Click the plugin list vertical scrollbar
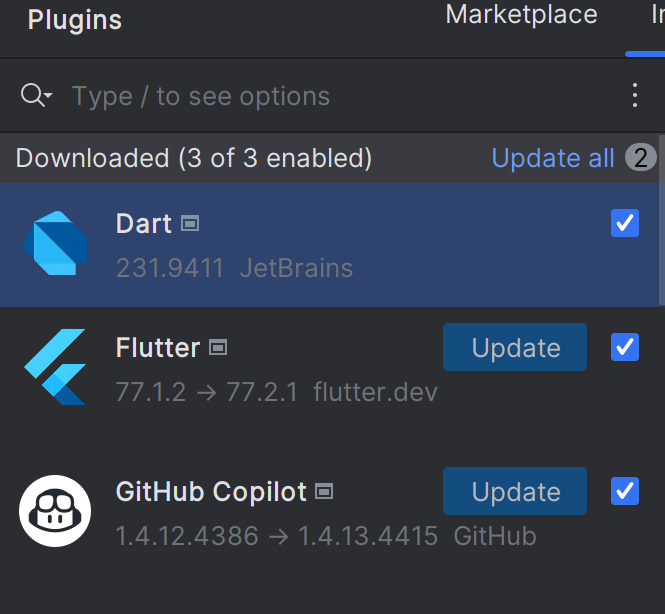Screen dimensions: 665x614 660,240
